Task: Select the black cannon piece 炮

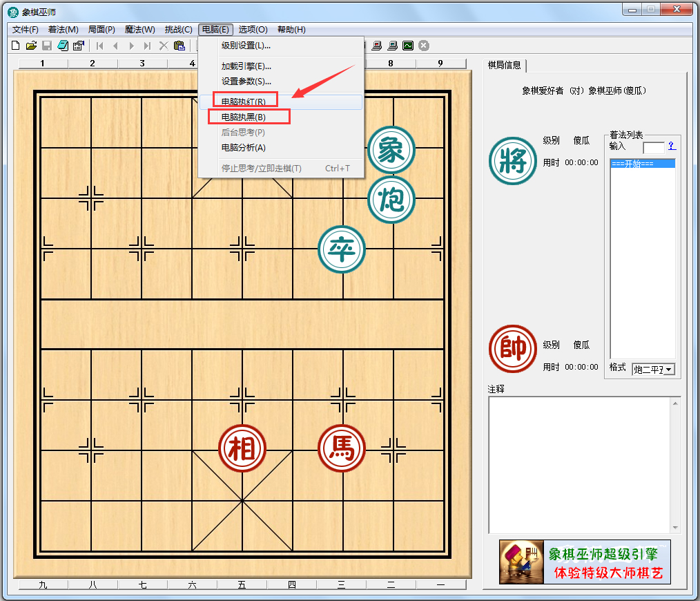Action: pyautogui.click(x=391, y=200)
